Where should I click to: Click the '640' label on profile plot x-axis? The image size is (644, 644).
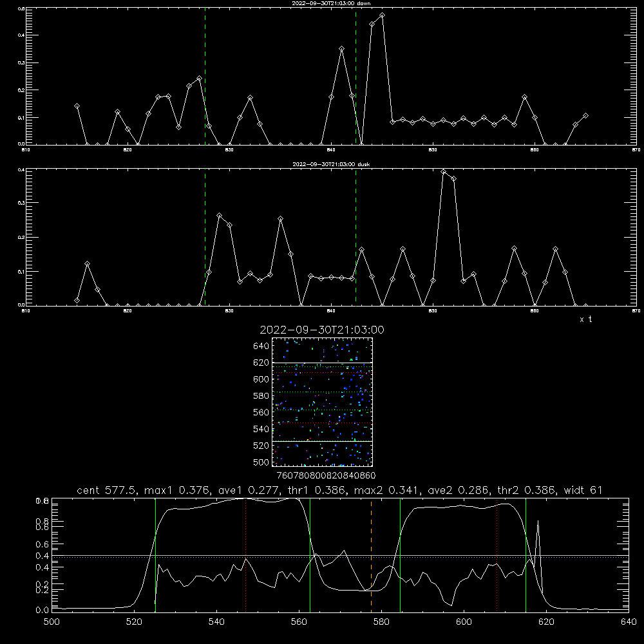pyautogui.click(x=629, y=622)
